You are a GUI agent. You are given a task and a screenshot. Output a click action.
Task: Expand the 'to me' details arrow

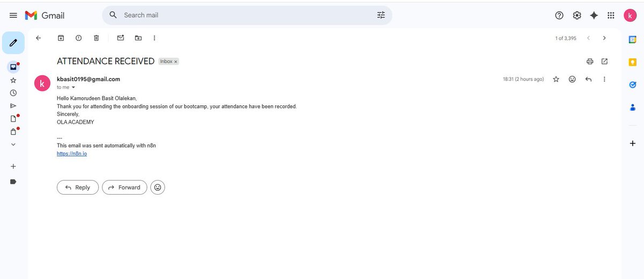pos(74,87)
